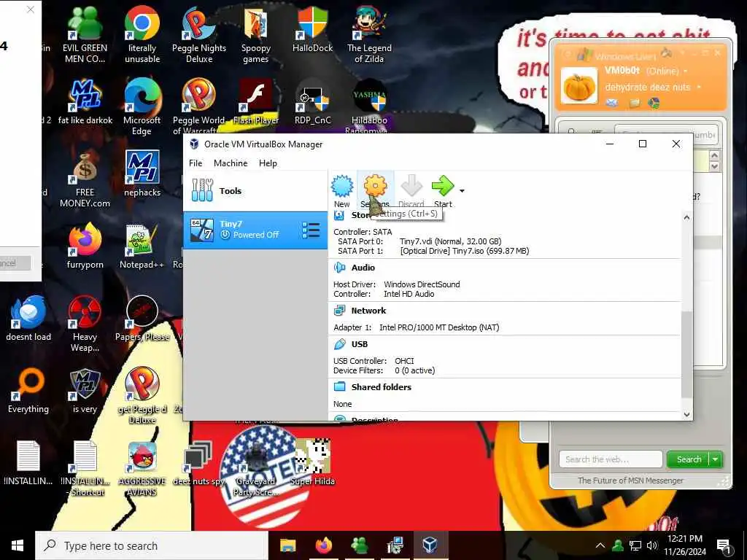The height and width of the screenshot is (560, 747).
Task: Click the green Start arrow icon
Action: pos(443,186)
